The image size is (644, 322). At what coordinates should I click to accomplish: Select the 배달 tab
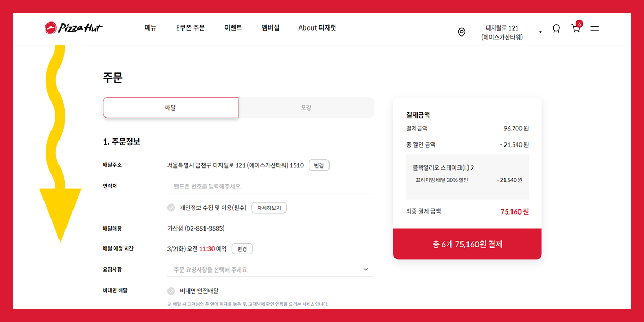pos(171,107)
